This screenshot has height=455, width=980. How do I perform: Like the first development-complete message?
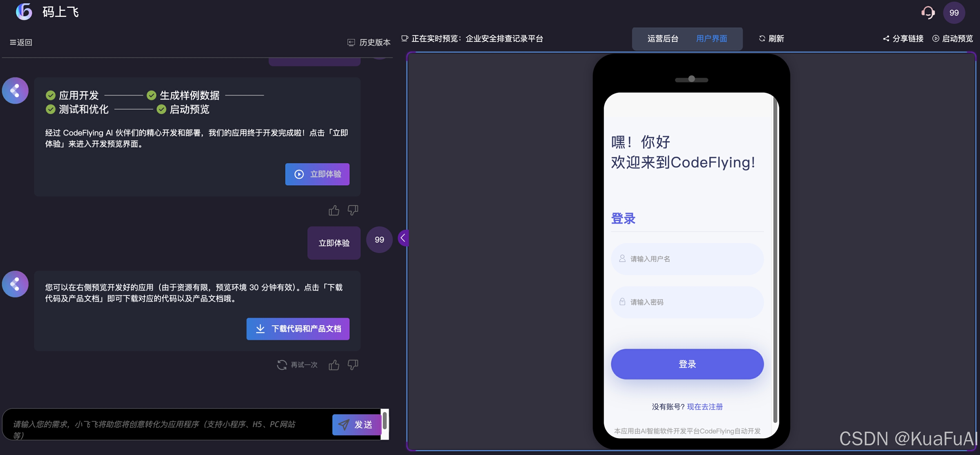pos(334,210)
